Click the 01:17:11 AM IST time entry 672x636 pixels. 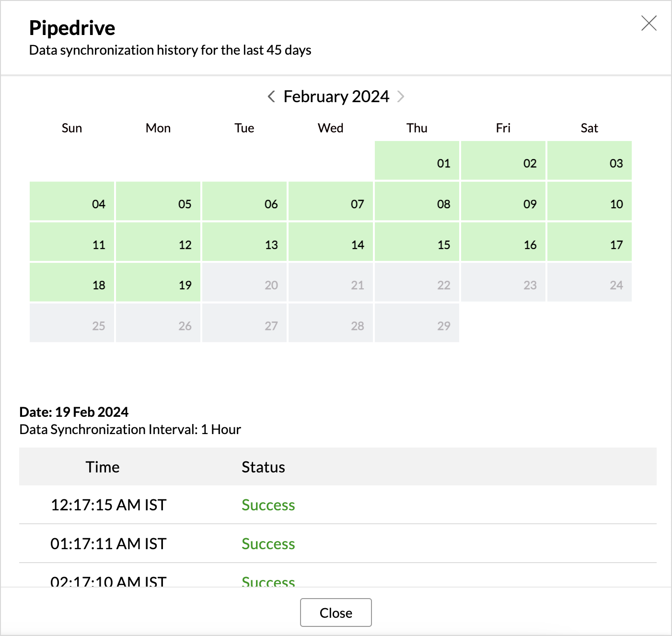pos(108,543)
